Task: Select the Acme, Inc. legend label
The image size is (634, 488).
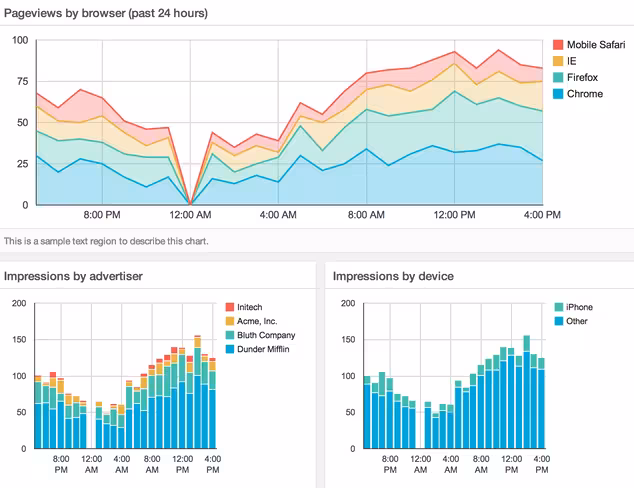Action: [x=257, y=321]
